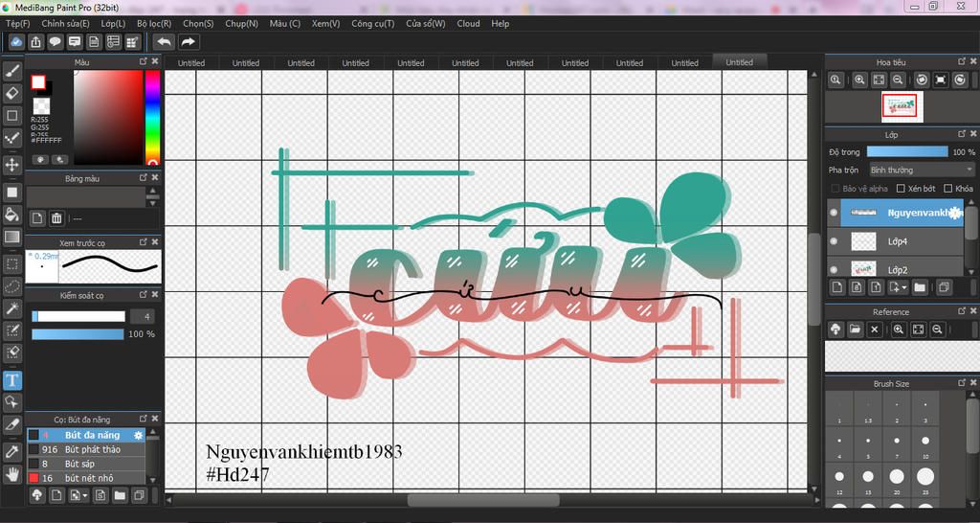Enable the Khóa lock checkbox
The image size is (980, 523).
[x=948, y=189]
